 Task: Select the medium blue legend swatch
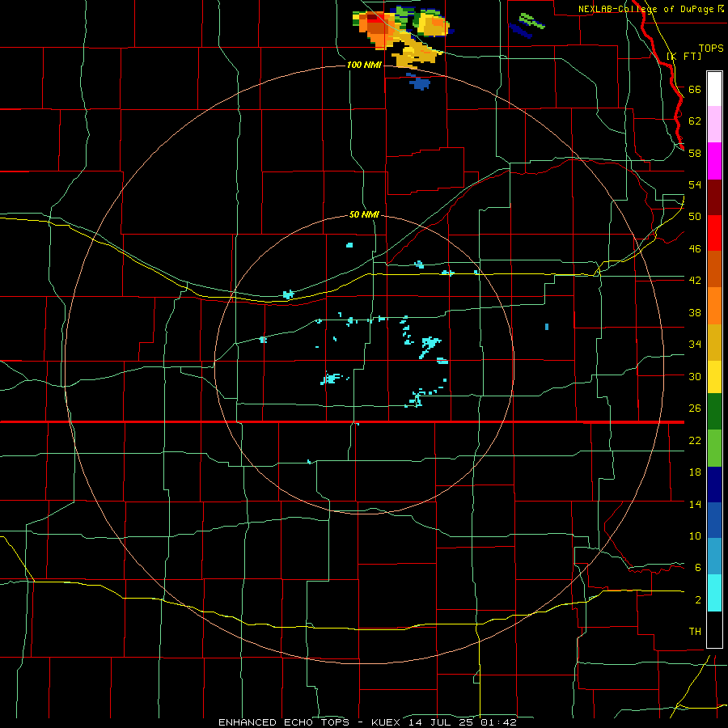coord(714,520)
